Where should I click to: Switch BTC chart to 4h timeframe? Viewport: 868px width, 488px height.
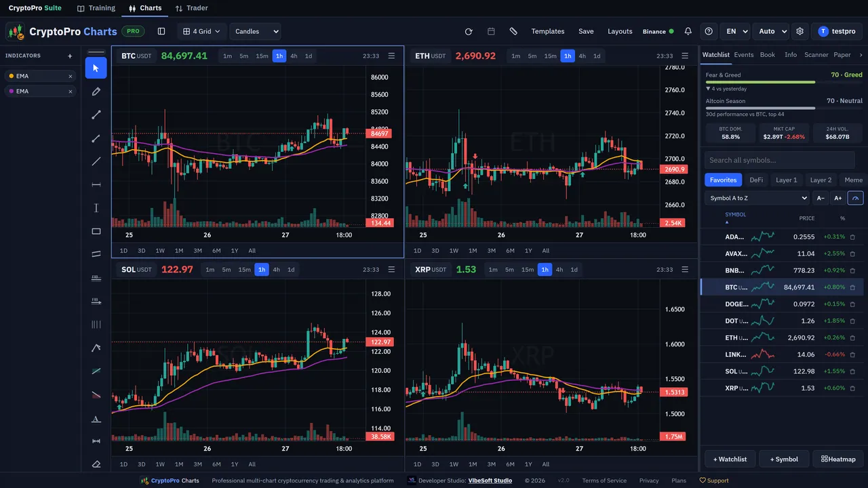[x=294, y=56]
